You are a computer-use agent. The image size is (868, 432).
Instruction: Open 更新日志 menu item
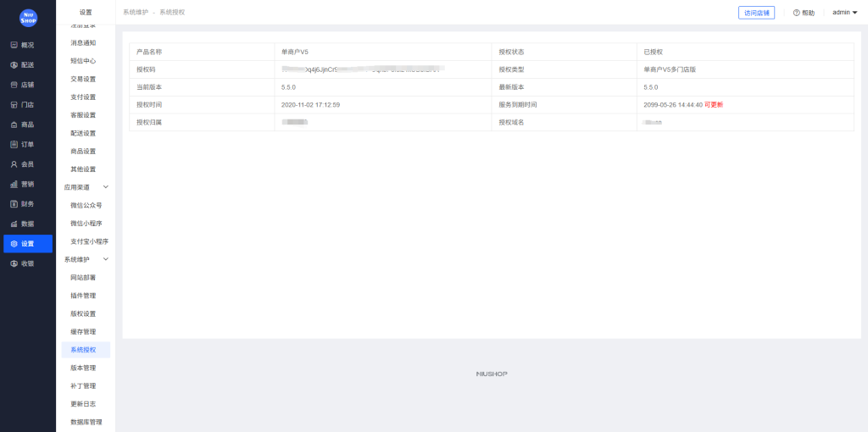(x=83, y=404)
